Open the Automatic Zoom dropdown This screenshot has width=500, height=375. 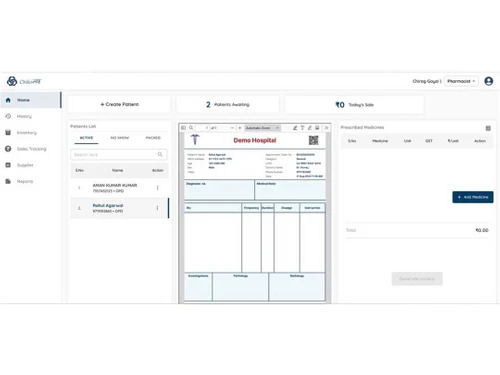point(262,128)
